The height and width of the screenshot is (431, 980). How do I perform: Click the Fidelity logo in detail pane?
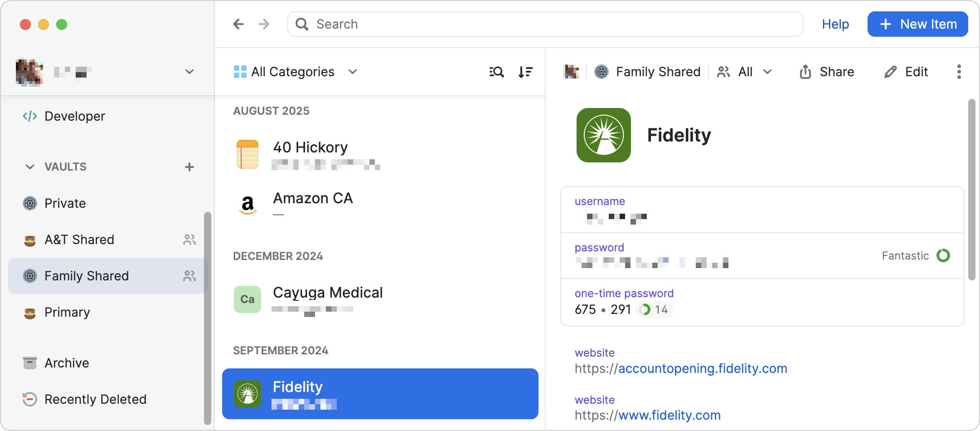[x=603, y=135]
